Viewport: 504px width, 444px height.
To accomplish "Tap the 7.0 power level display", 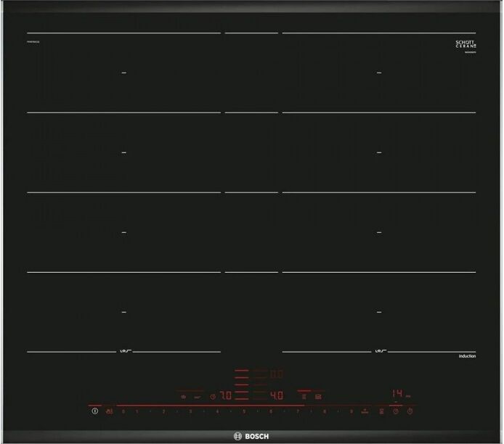I will (x=225, y=396).
